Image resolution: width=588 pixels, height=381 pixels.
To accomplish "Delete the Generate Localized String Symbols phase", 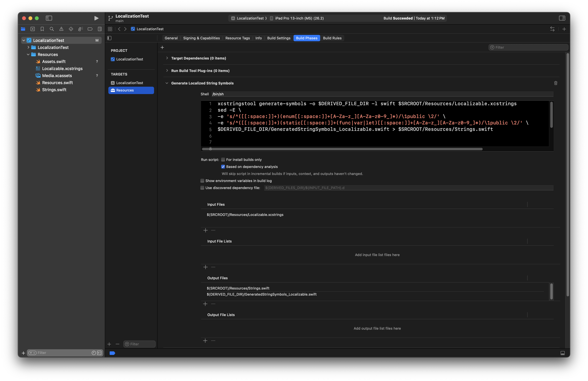I will click(x=556, y=83).
